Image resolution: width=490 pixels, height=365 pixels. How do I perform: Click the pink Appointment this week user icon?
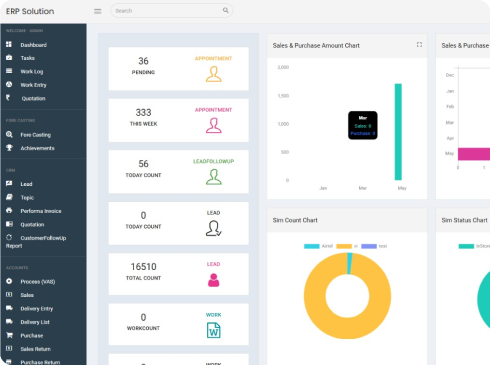pos(213,125)
